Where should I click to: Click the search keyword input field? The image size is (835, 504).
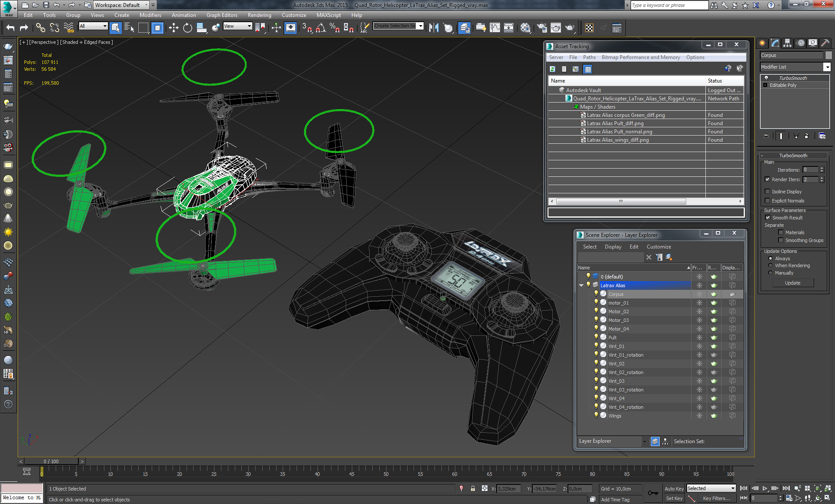click(x=669, y=5)
